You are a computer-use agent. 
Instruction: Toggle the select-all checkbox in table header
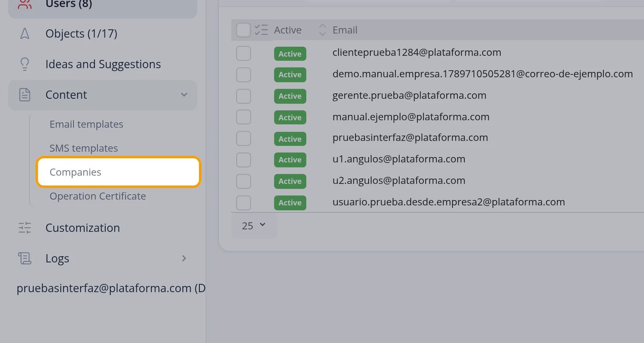pos(243,30)
